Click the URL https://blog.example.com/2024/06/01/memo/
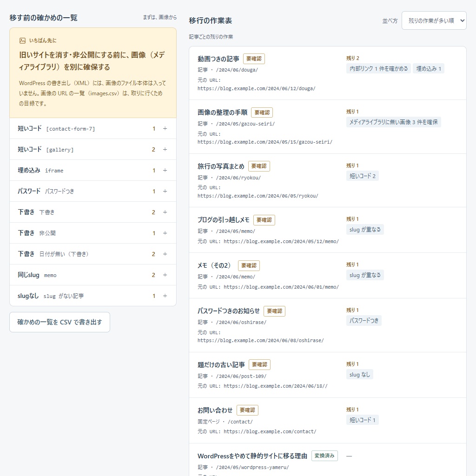476x476 pixels. [281, 287]
